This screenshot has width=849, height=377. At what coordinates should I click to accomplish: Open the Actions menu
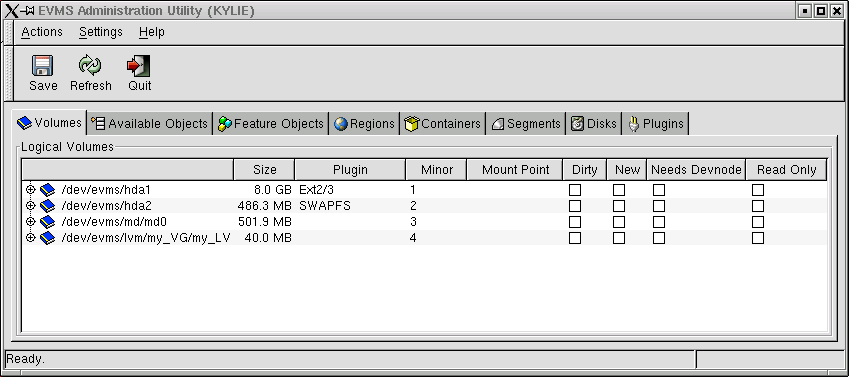click(x=42, y=32)
